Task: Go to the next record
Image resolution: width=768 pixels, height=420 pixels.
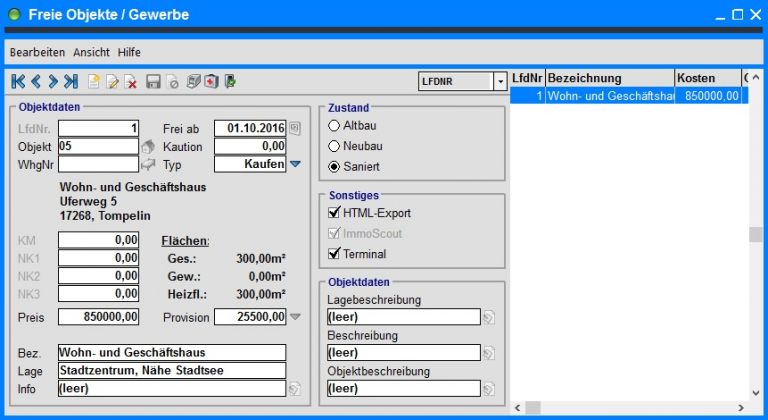Action: click(53, 81)
